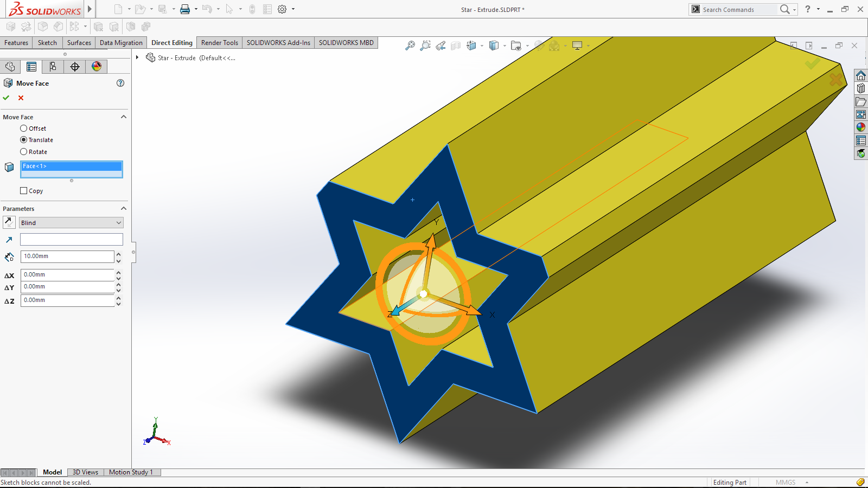Viewport: 868px width, 488px height.
Task: Open the DisplayManager color ball tab
Action: (97, 67)
